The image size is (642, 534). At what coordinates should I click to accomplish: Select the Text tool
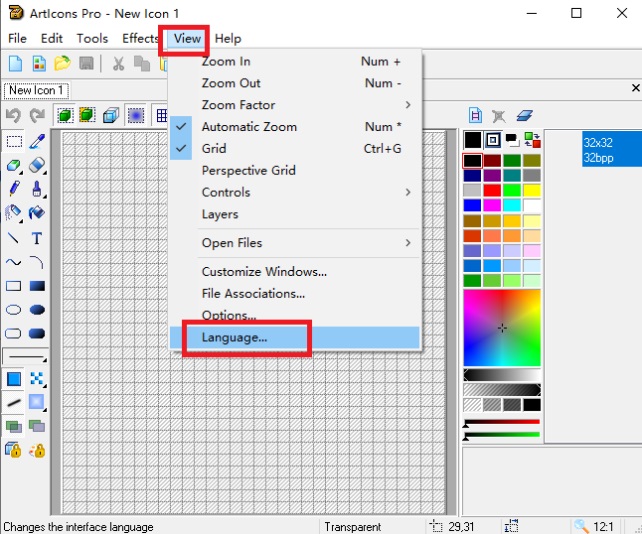click(x=37, y=238)
